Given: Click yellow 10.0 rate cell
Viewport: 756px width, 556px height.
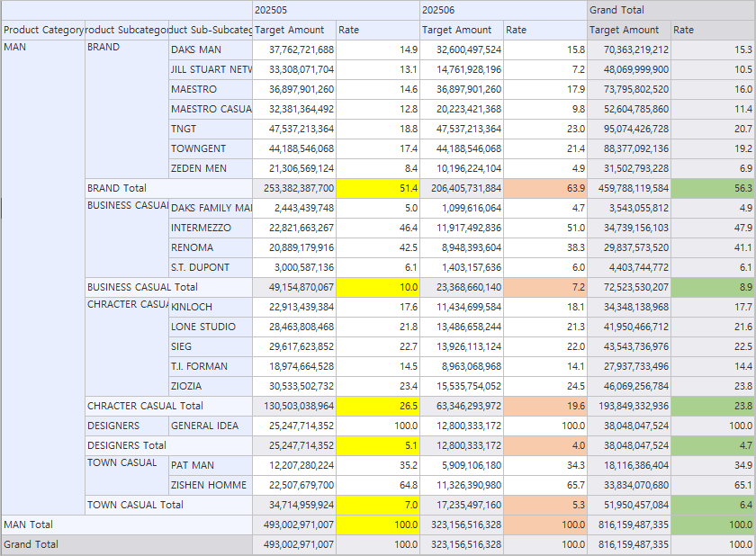Looking at the screenshot, I should pos(378,287).
